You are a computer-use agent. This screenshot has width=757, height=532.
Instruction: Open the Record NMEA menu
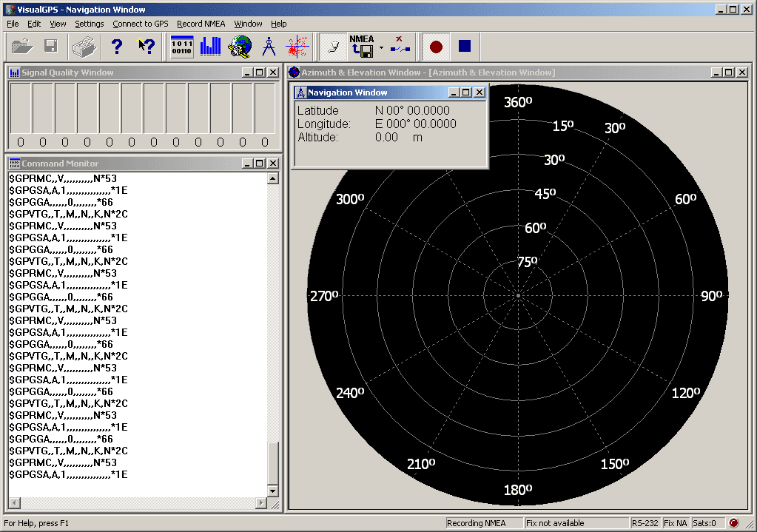(201, 24)
